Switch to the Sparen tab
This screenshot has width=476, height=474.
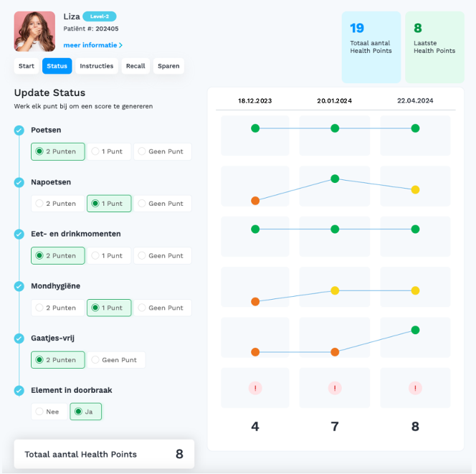(x=168, y=66)
